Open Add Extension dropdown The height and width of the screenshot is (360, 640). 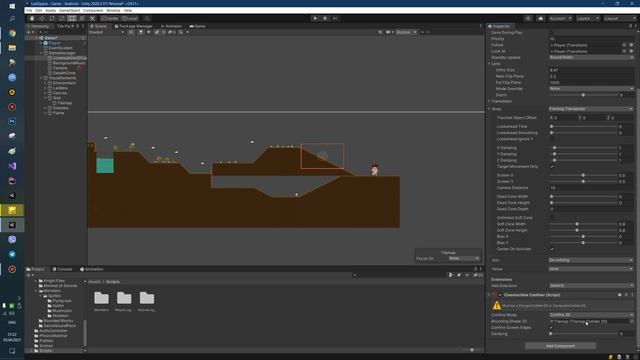(x=591, y=286)
